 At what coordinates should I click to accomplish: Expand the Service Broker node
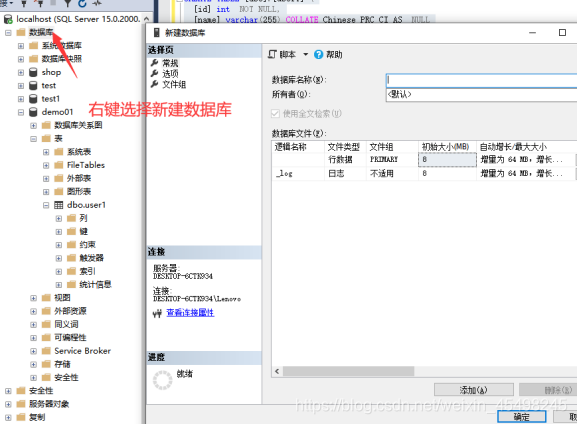33,351
